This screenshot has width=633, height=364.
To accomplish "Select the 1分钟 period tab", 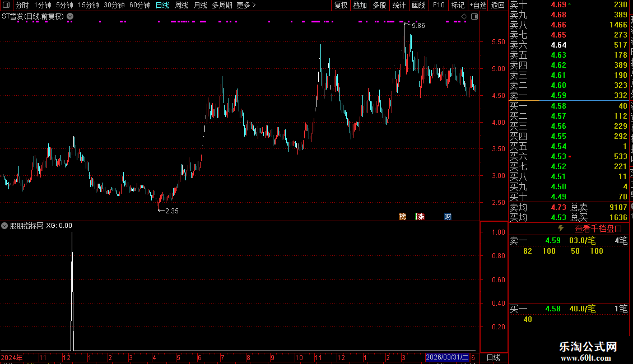I will tap(43, 5).
